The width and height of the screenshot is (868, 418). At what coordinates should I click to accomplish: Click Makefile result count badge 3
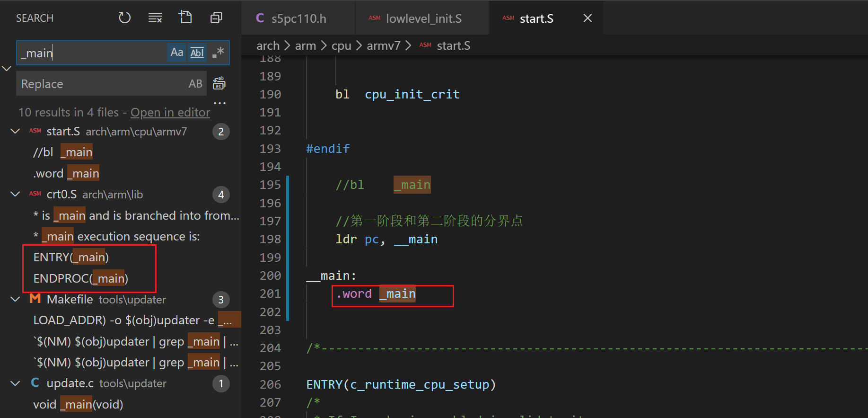click(x=221, y=300)
